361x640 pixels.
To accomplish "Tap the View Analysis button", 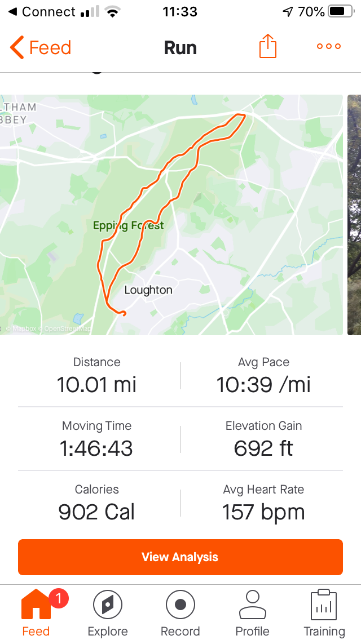I will [x=180, y=557].
